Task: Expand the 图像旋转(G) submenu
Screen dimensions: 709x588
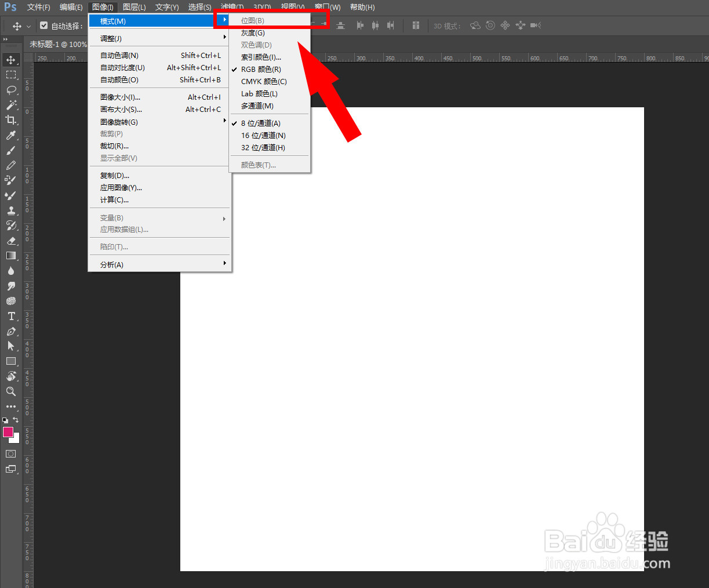Action: click(x=160, y=122)
